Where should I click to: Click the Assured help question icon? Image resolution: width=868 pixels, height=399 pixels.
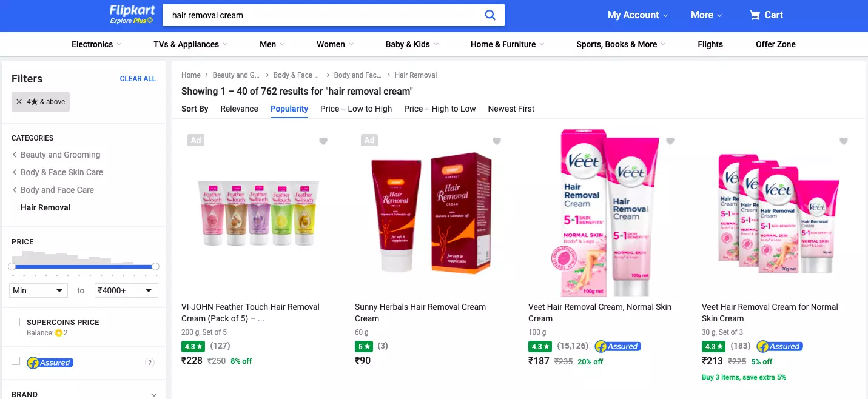point(150,363)
